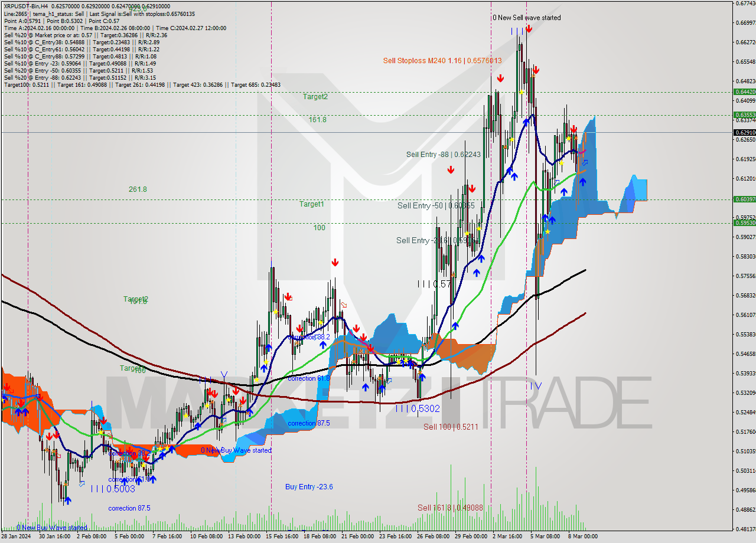
Task: Click the '26 Feb 08:00' time axis label
Action: coord(434,537)
